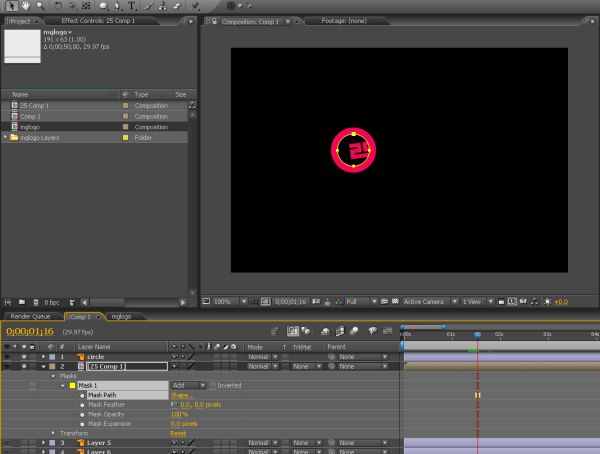Collapse the Mask 1 properties
This screenshot has height=454, width=600.
click(x=63, y=385)
